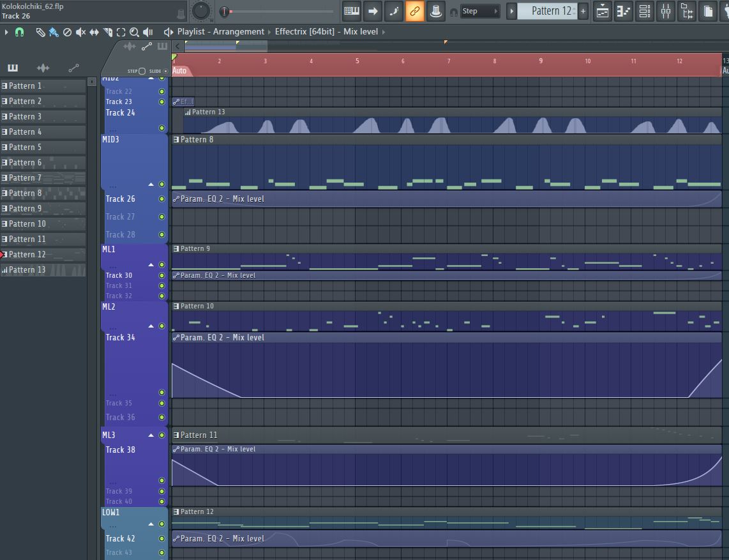Click the Playlist - Arrangement breadcrumb
Image resolution: width=729 pixels, height=560 pixels.
coord(220,32)
